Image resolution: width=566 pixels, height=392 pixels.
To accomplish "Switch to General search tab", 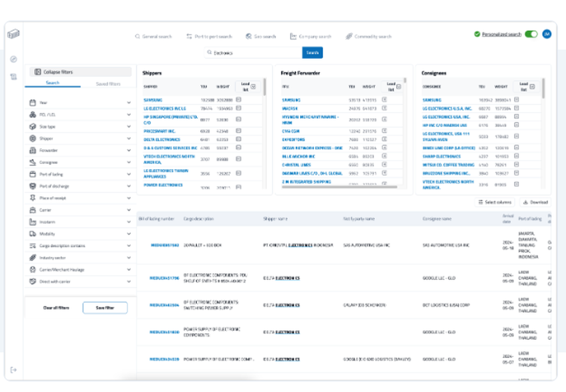I will [x=153, y=36].
